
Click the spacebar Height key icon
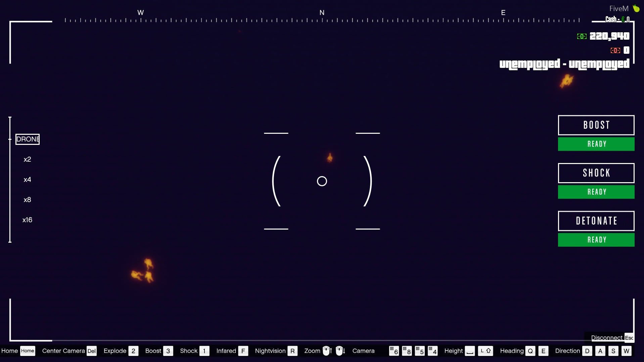(470, 351)
